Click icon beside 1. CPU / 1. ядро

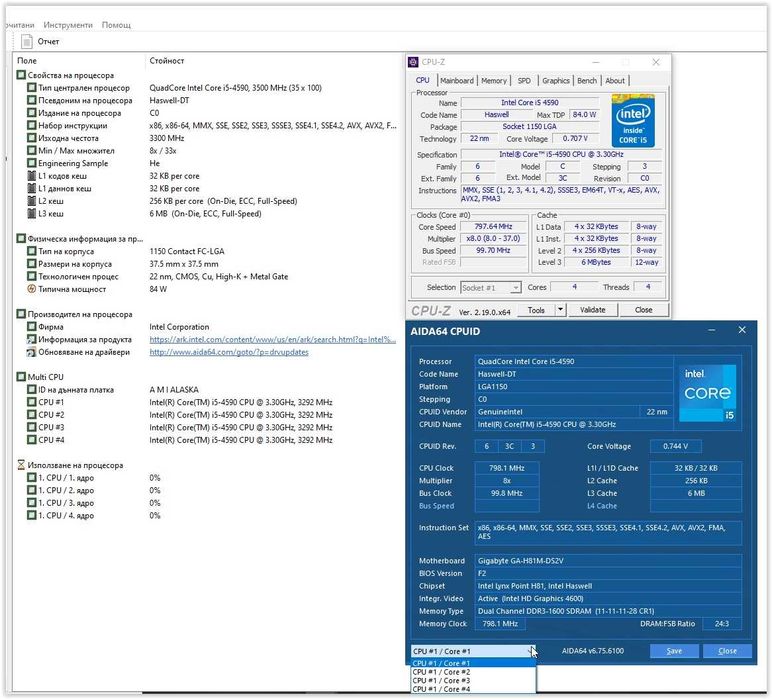point(32,477)
